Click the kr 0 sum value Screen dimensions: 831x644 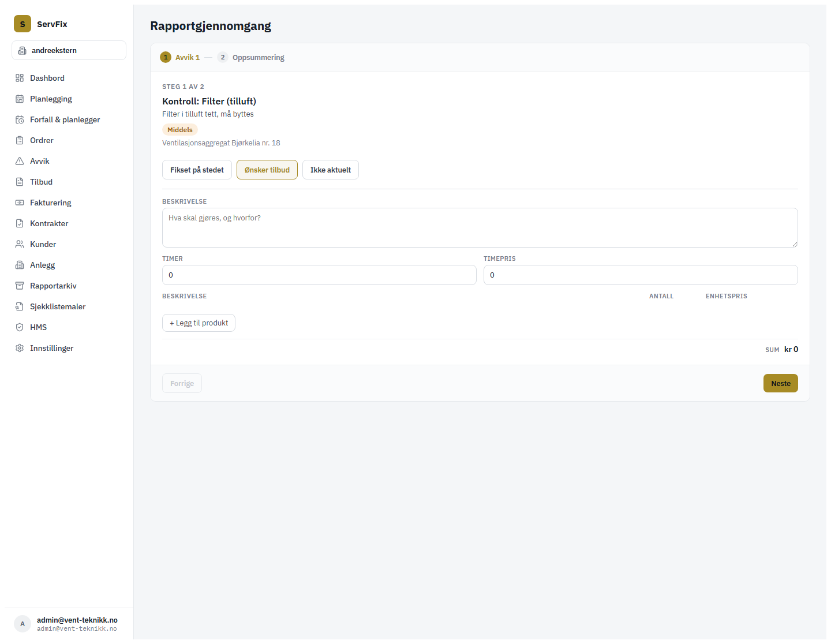click(791, 349)
